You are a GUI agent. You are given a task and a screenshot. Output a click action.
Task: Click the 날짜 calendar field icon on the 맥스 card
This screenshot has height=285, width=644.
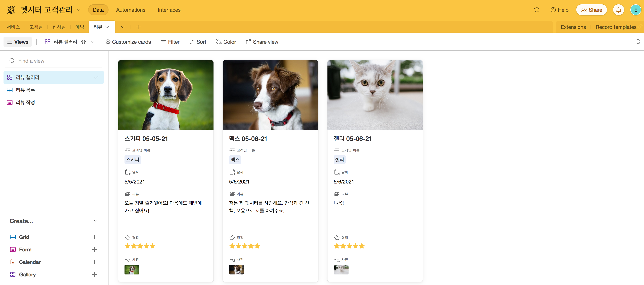tap(232, 172)
